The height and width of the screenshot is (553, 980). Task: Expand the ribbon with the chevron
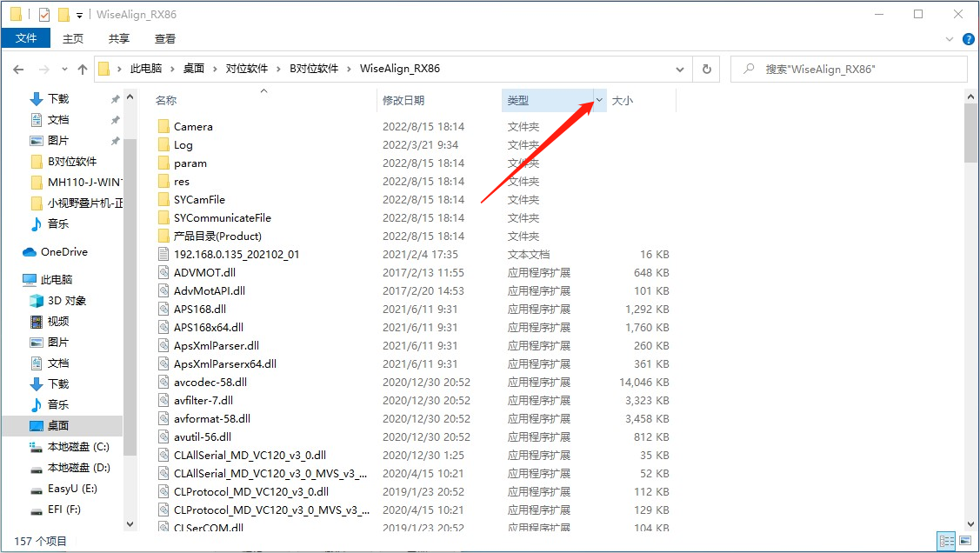(x=950, y=39)
